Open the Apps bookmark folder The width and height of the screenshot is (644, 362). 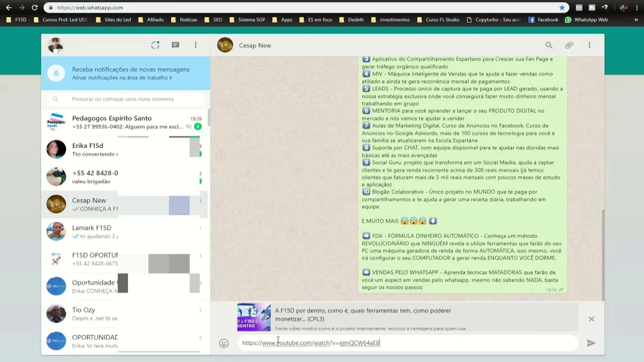(282, 20)
